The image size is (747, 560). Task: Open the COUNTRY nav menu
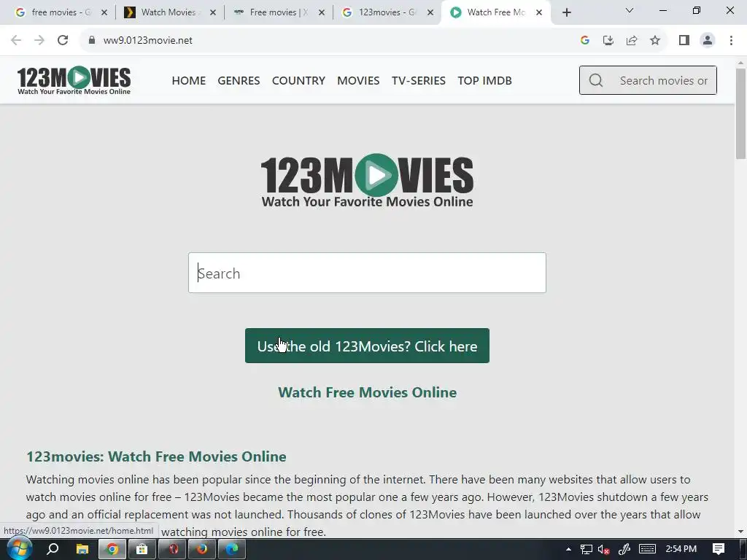[298, 80]
